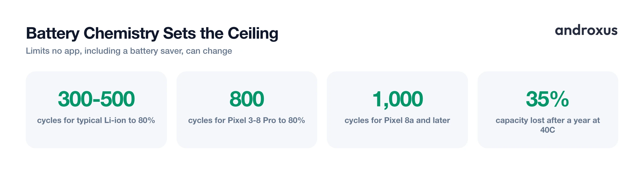This screenshot has height=174, width=644.
Task: Click the '40C' text in the last card
Action: [x=548, y=130]
